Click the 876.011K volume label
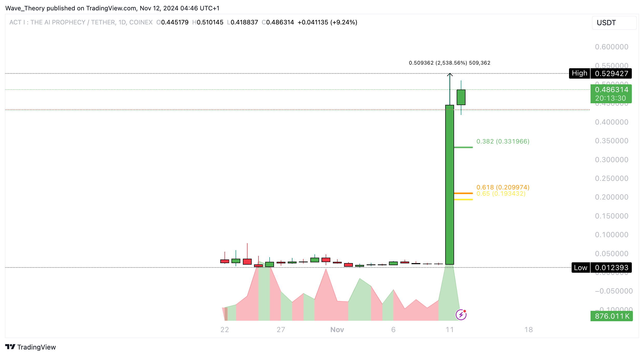Viewport: 644px width, 356px height. [x=611, y=316]
